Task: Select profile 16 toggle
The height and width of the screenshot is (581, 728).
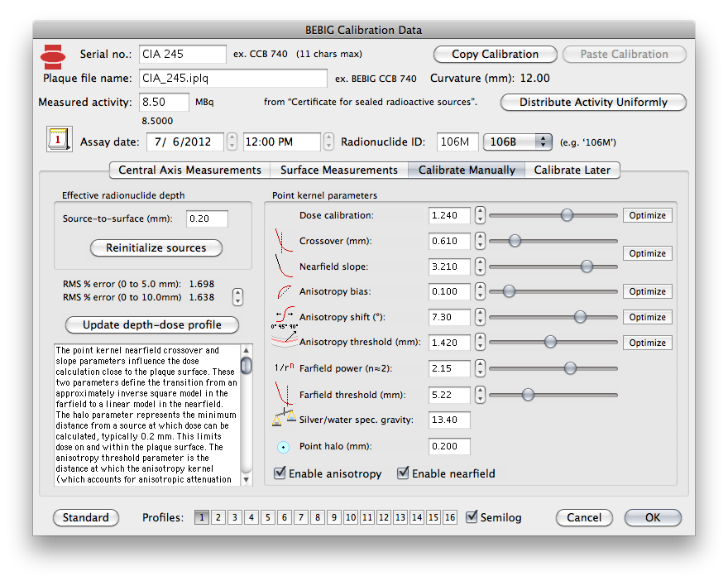Action: point(450,517)
